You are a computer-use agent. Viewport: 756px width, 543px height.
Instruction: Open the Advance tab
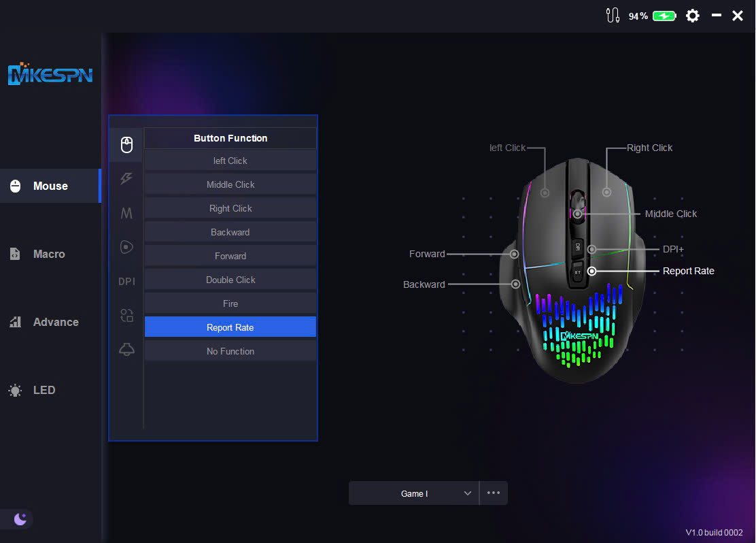(50, 322)
